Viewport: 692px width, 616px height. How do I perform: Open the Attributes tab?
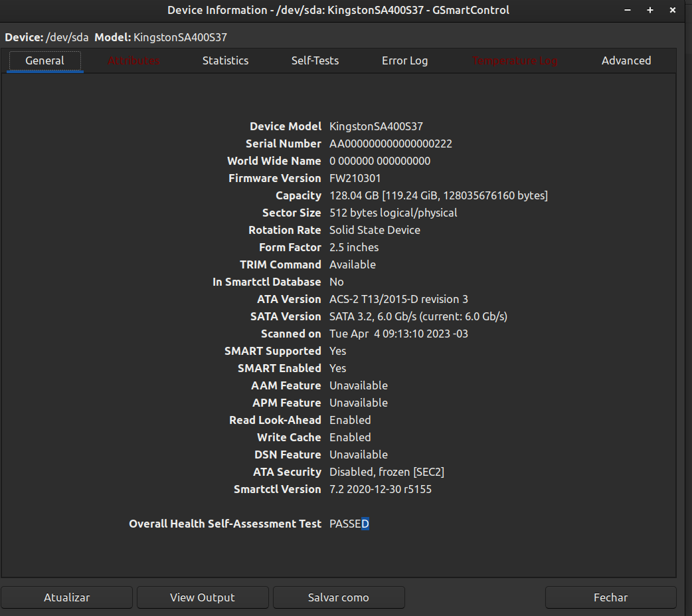click(x=133, y=60)
